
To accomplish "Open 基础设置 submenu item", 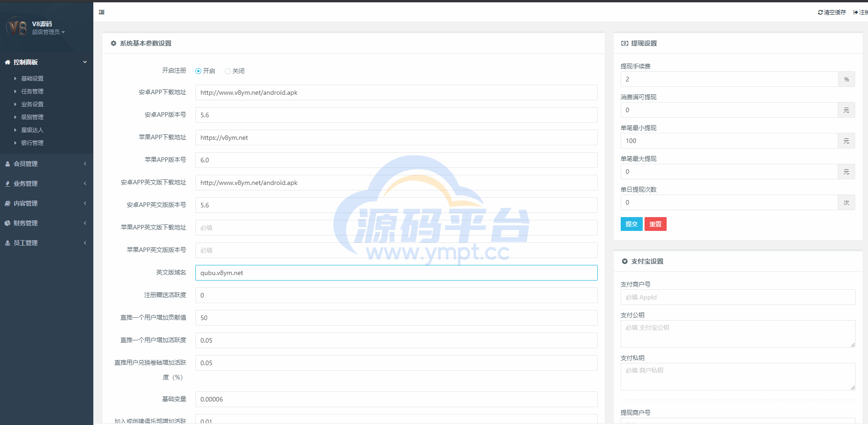I will 32,79.
